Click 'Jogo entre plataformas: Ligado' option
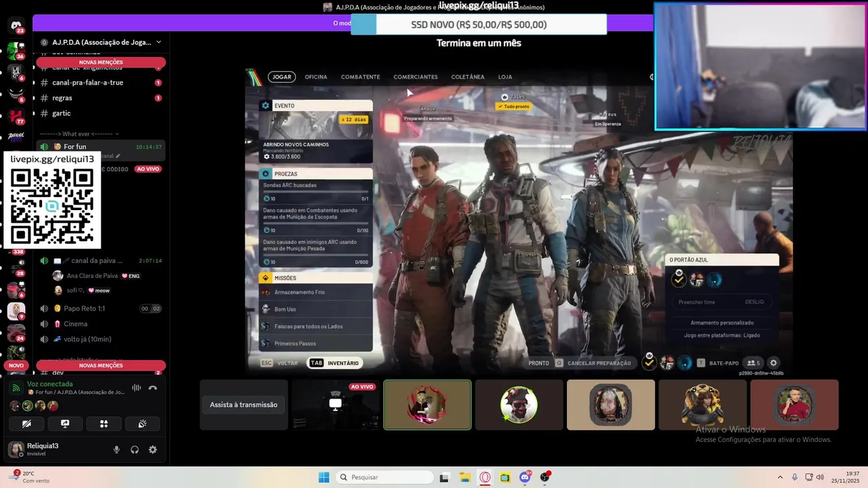The width and height of the screenshot is (868, 488). pos(722,335)
